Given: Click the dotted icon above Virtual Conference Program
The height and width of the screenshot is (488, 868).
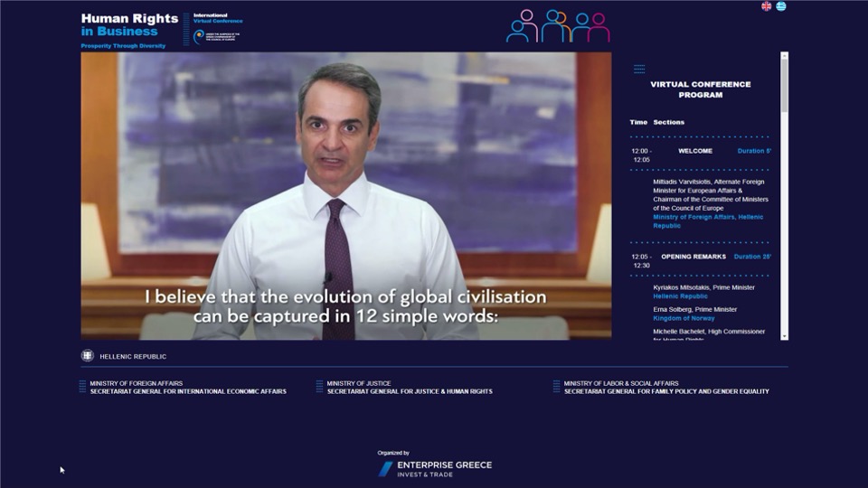Looking at the screenshot, I should point(639,69).
